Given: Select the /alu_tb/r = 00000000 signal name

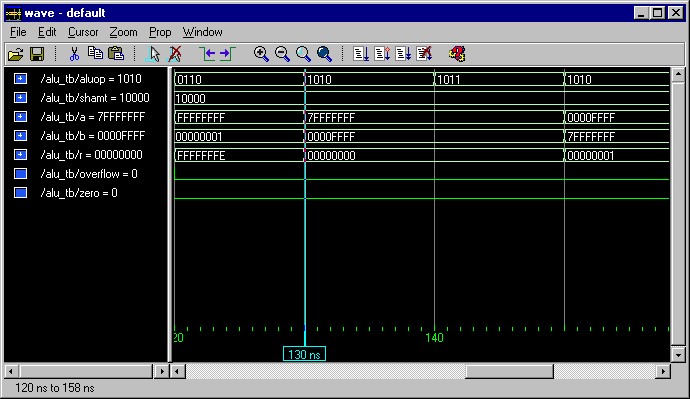Looking at the screenshot, I should [x=91, y=155].
